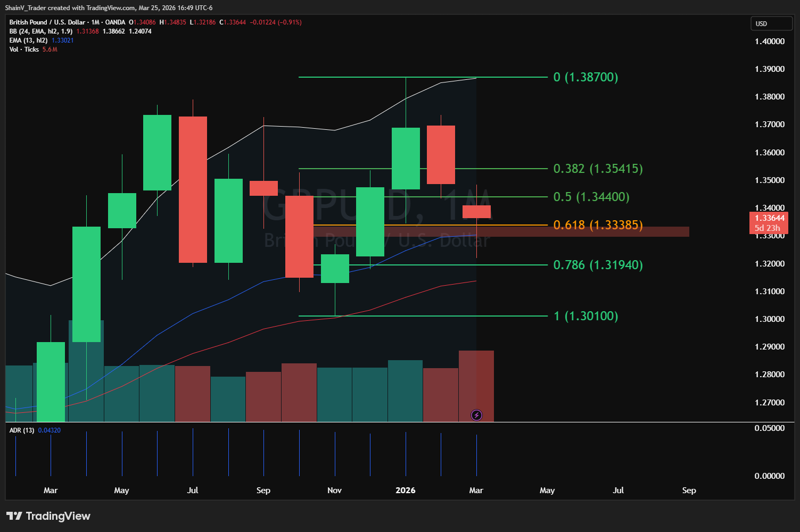Click the Nov label on time axis

pos(334,491)
